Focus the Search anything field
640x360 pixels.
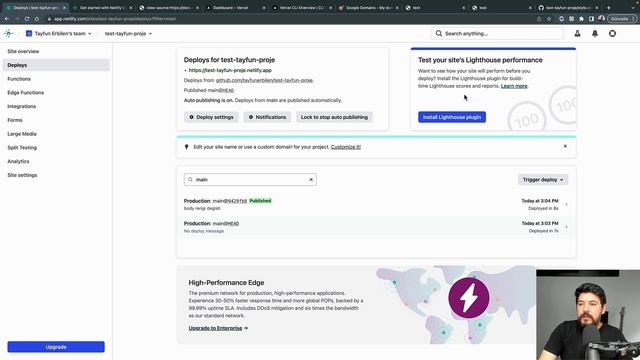click(497, 33)
